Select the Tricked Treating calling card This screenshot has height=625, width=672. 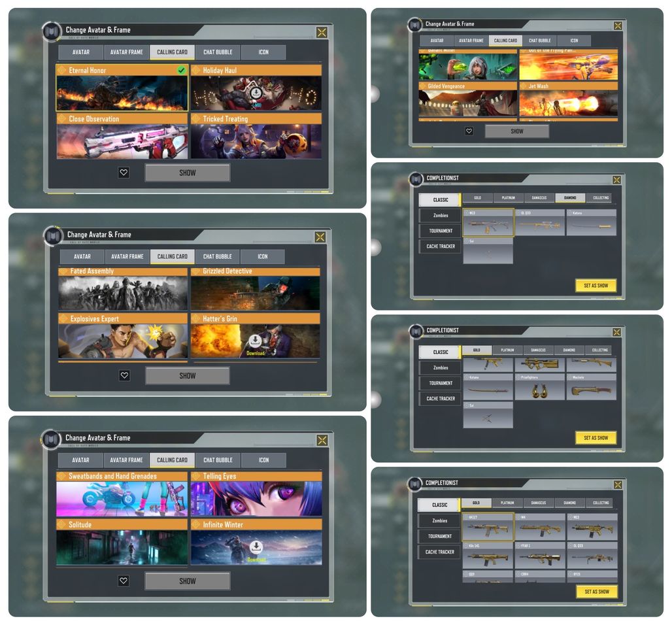pos(256,136)
